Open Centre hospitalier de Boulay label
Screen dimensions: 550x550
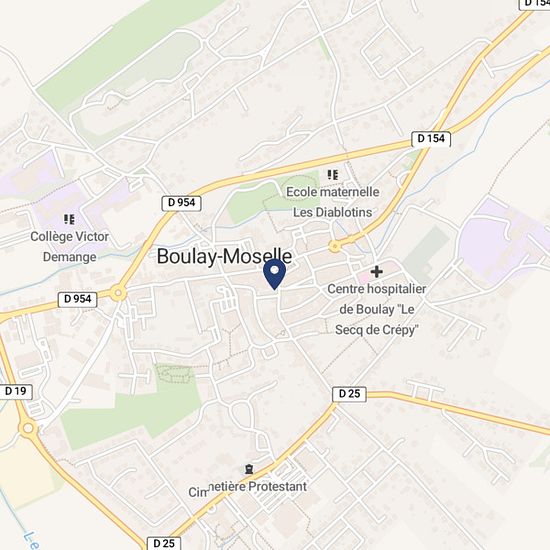(x=377, y=309)
